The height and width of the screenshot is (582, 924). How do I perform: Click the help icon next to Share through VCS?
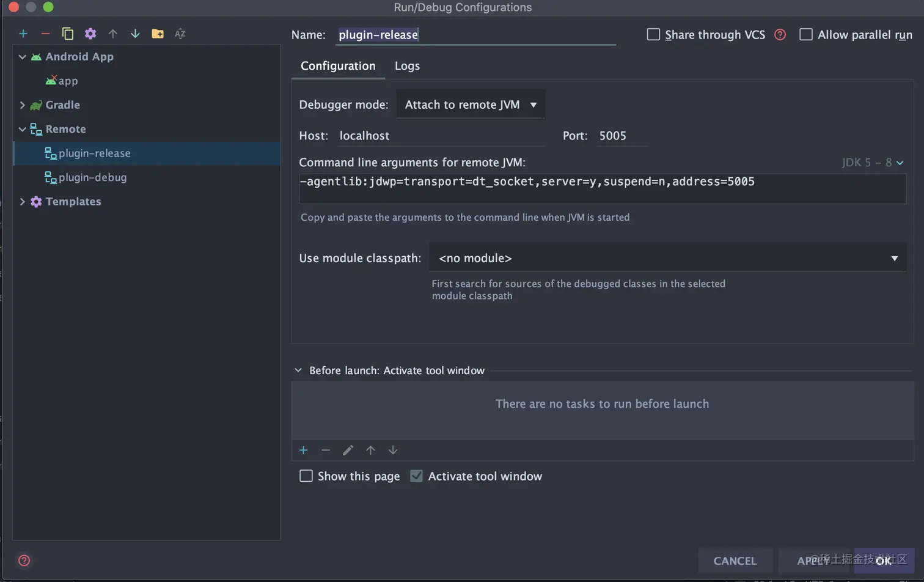pyautogui.click(x=780, y=35)
